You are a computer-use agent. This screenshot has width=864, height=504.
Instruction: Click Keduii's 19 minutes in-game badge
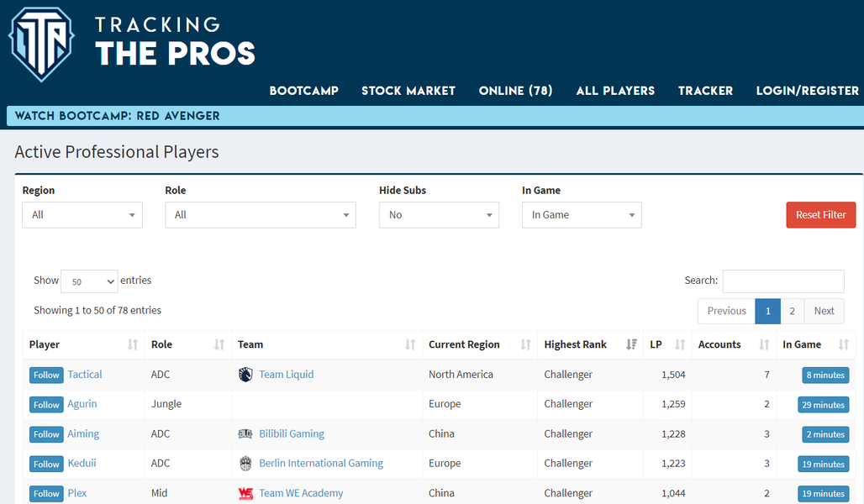(823, 465)
